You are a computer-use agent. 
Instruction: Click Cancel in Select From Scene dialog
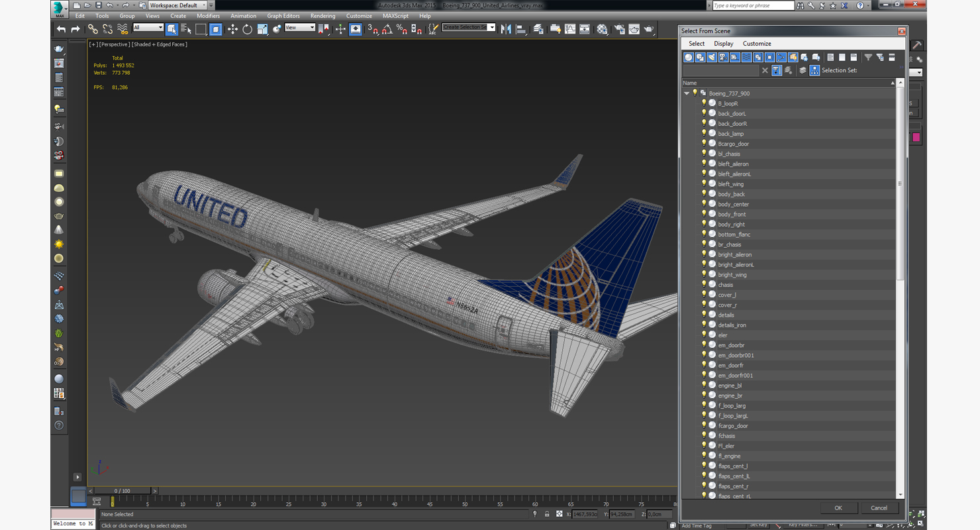pyautogui.click(x=879, y=508)
